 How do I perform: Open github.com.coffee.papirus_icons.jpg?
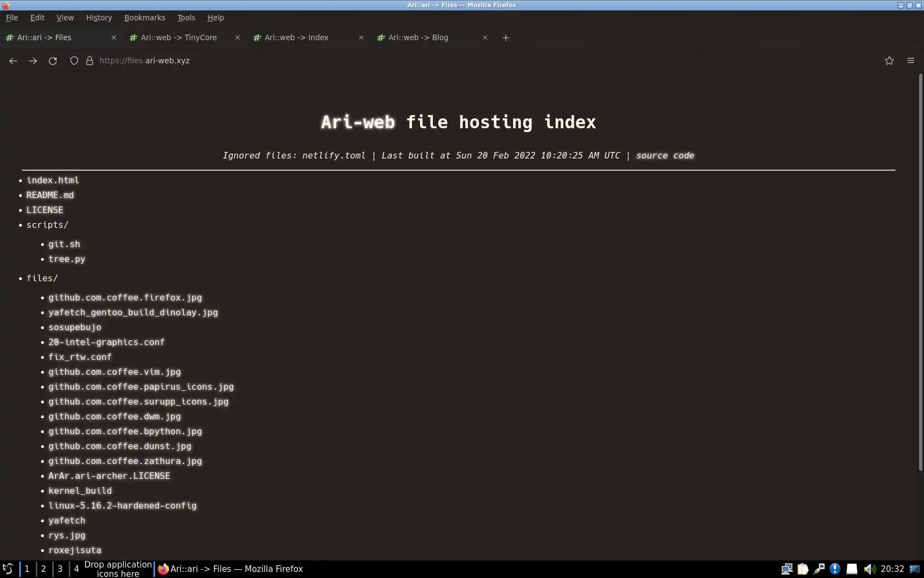(x=141, y=387)
